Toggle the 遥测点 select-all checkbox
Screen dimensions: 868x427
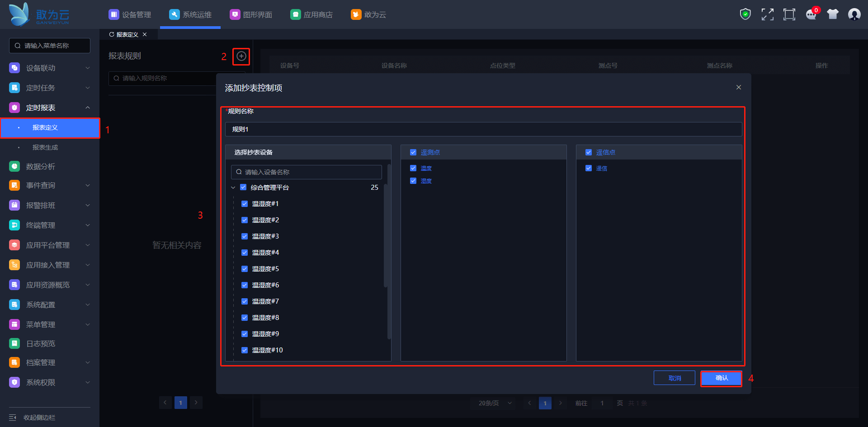pyautogui.click(x=413, y=152)
